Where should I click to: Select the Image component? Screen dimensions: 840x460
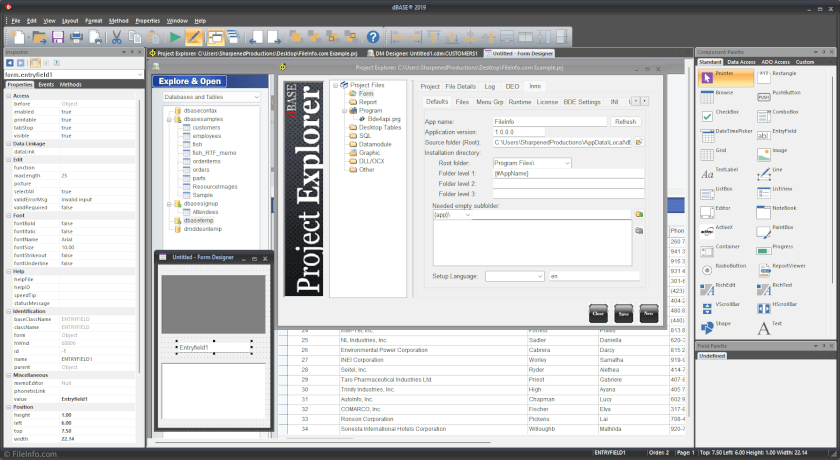point(771,154)
